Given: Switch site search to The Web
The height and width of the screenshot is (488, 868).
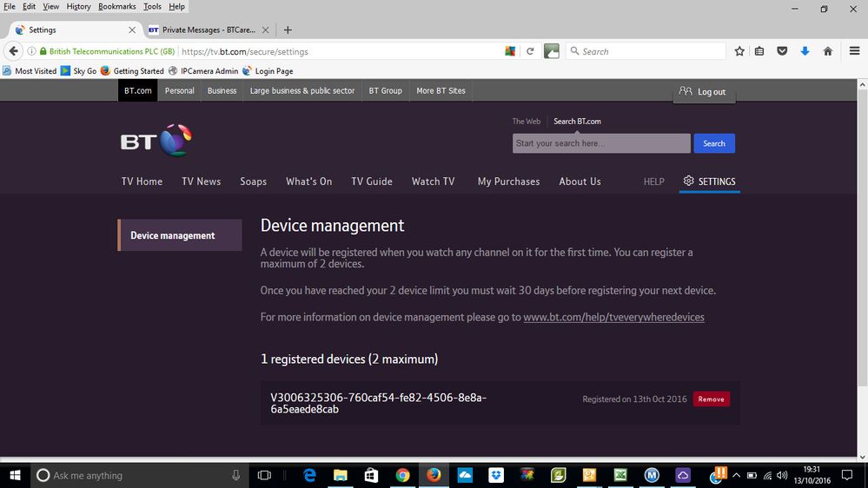Looking at the screenshot, I should 526,122.
